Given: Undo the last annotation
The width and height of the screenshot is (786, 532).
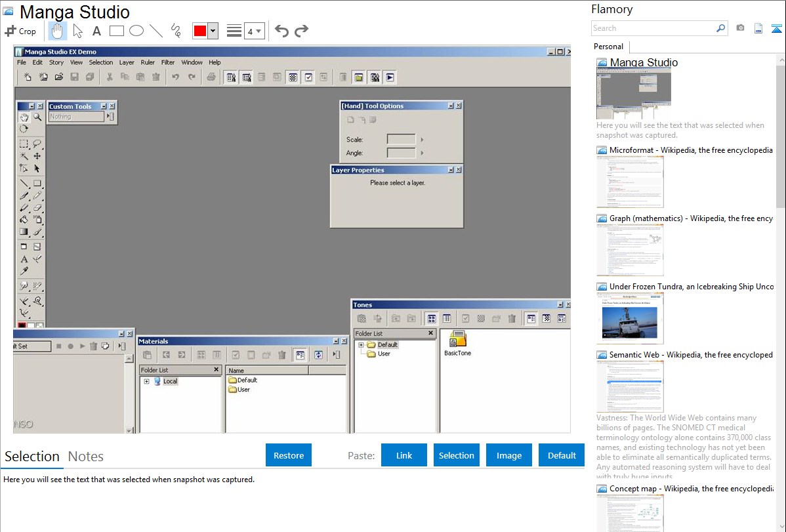Looking at the screenshot, I should click(281, 31).
